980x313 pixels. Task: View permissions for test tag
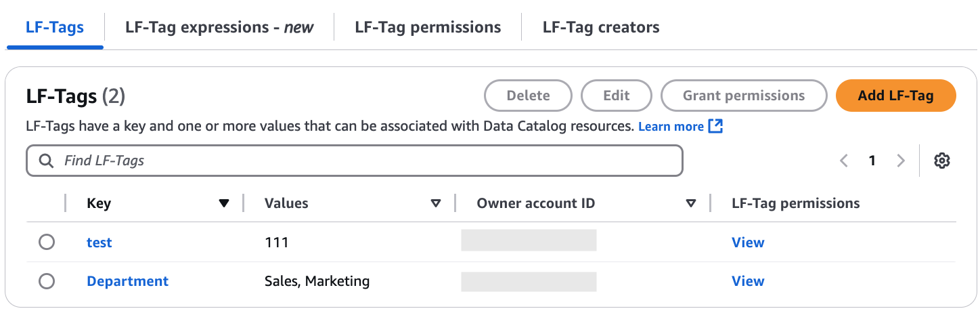point(748,243)
